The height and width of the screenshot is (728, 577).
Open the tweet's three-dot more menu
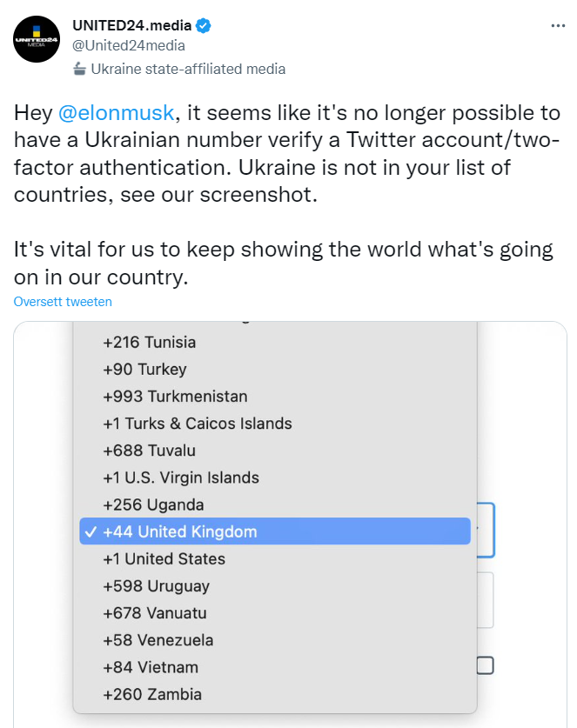tap(558, 25)
